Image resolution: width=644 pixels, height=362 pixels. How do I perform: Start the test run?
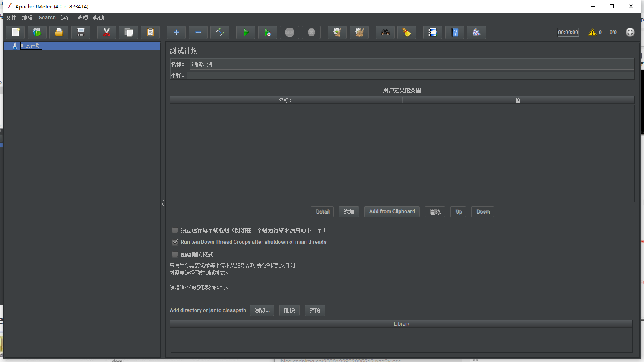pyautogui.click(x=246, y=32)
